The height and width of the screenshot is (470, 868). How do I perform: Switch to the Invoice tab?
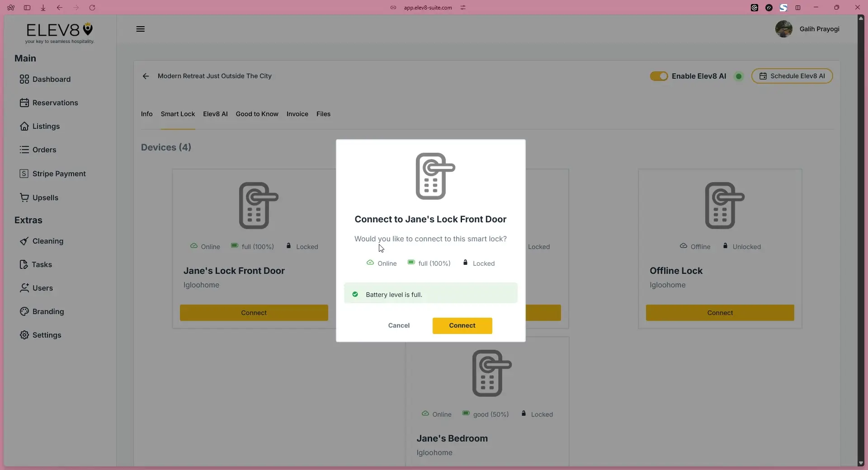(297, 114)
